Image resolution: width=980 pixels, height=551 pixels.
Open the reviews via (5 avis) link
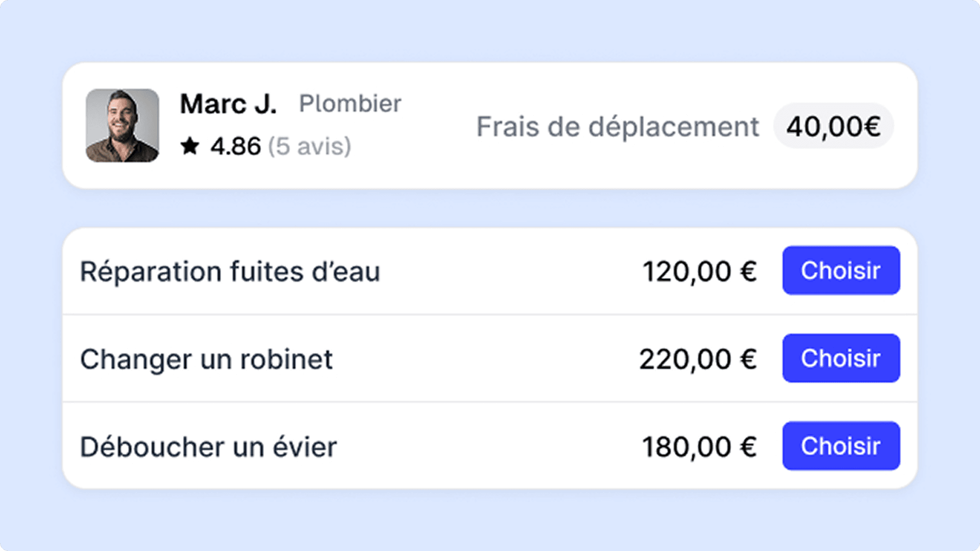coord(309,146)
